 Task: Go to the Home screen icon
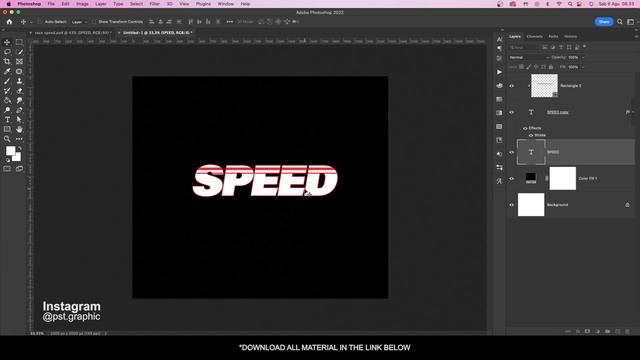click(x=9, y=22)
